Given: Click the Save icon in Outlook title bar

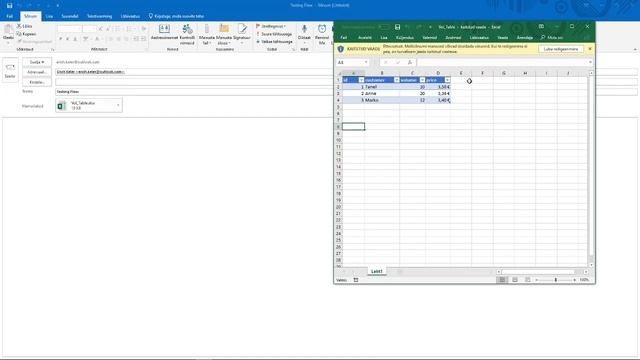Looking at the screenshot, I should click(9, 6).
